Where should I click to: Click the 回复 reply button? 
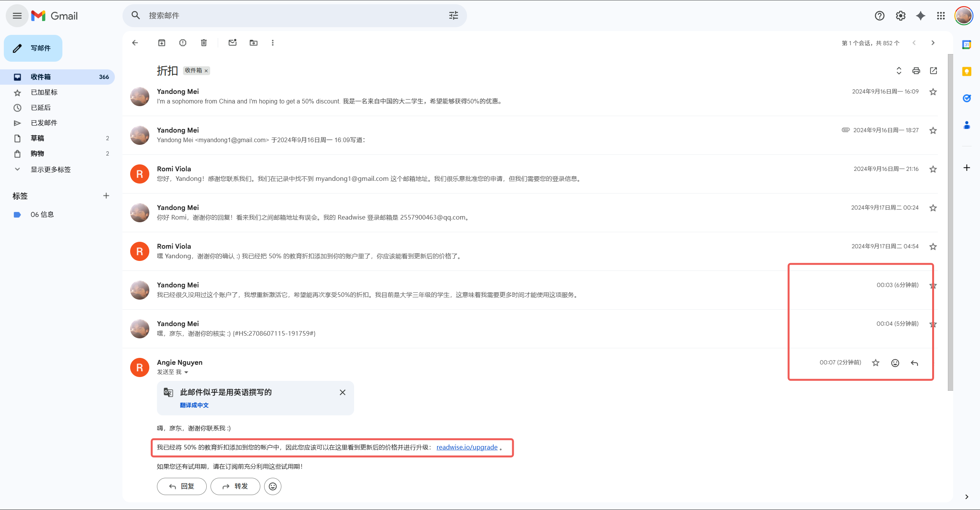(181, 486)
